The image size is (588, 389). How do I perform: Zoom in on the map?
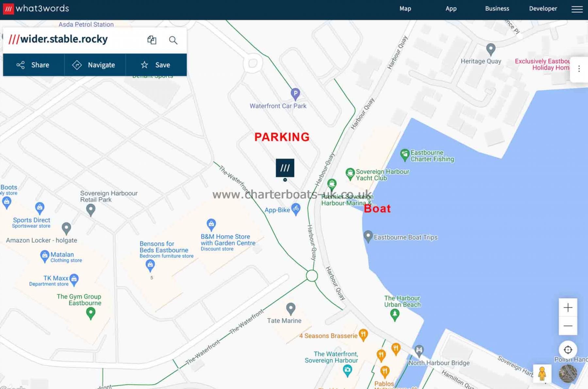[568, 307]
